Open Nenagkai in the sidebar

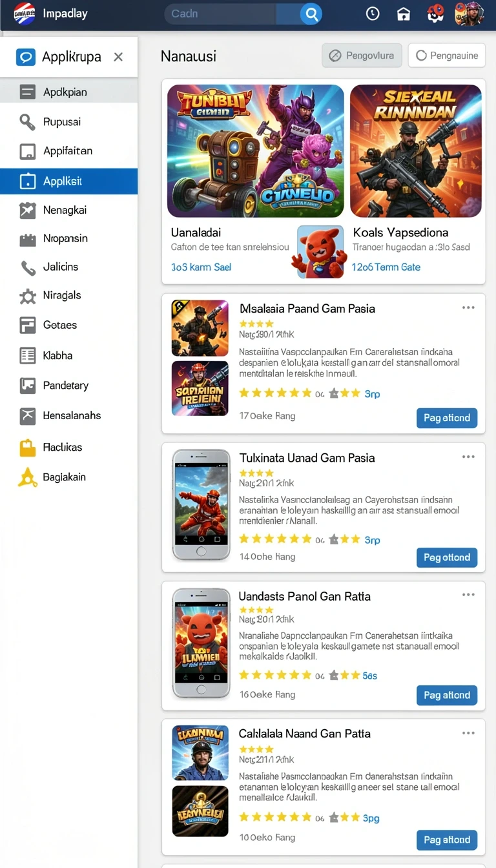pos(68,210)
